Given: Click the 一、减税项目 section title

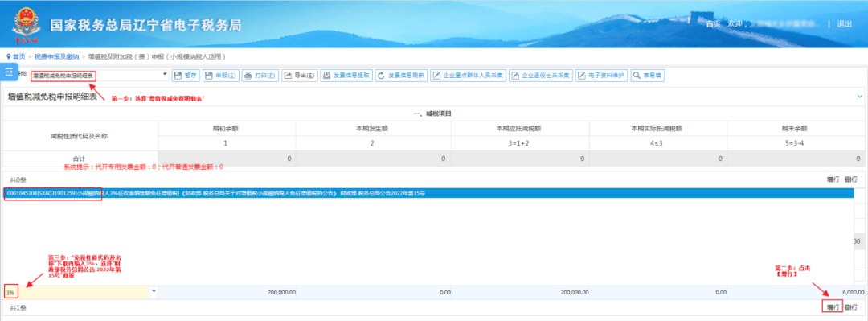Looking at the screenshot, I should coord(433,113).
